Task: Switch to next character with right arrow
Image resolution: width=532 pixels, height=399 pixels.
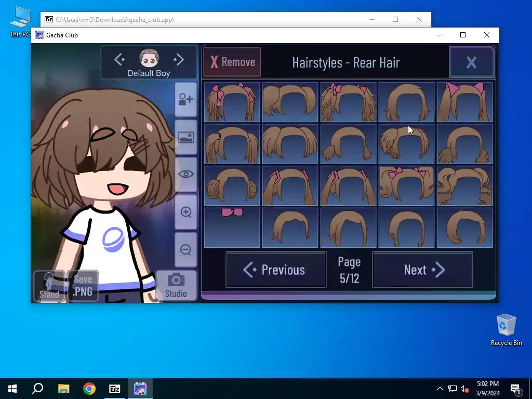Action: (x=179, y=60)
